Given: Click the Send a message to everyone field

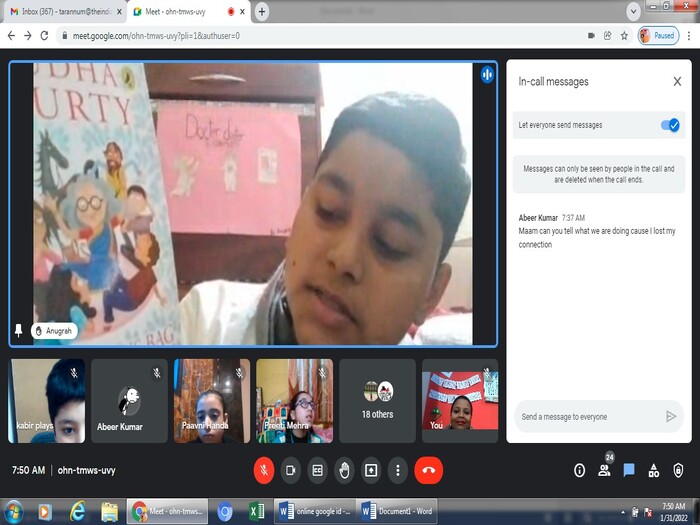Looking at the screenshot, I should point(589,417).
